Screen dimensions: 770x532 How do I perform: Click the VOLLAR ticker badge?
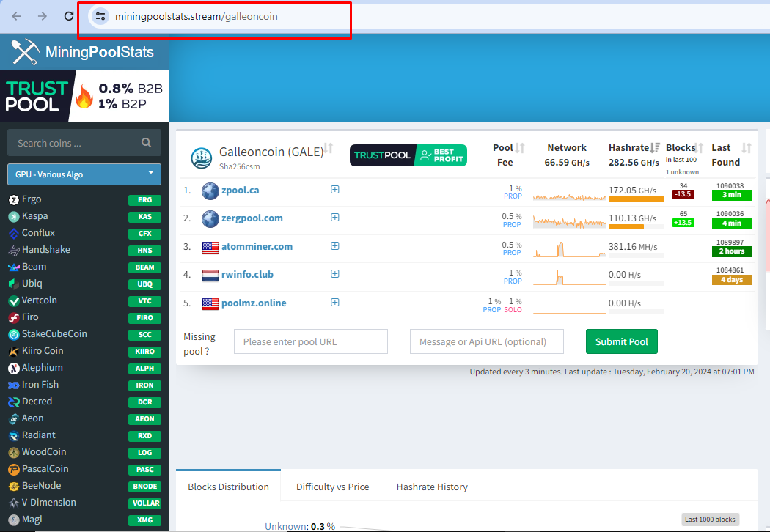(x=145, y=503)
